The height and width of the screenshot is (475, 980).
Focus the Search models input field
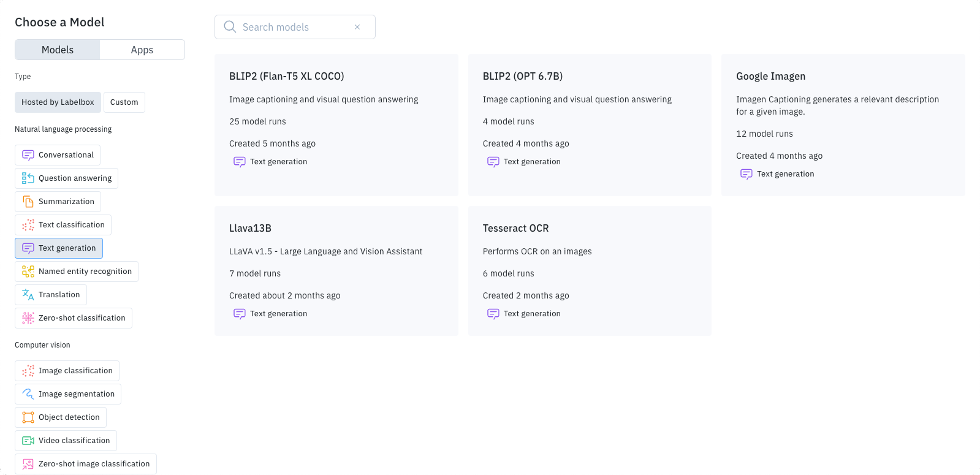tap(295, 27)
